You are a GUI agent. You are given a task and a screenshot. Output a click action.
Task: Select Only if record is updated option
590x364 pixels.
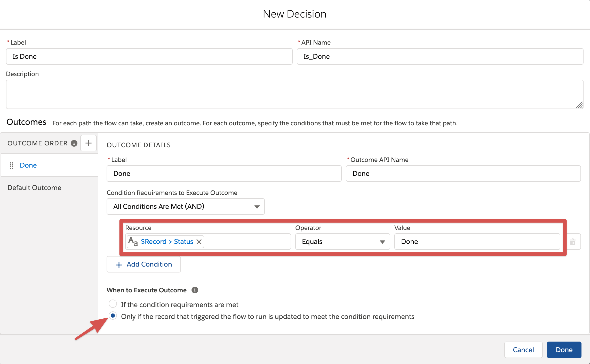click(113, 316)
